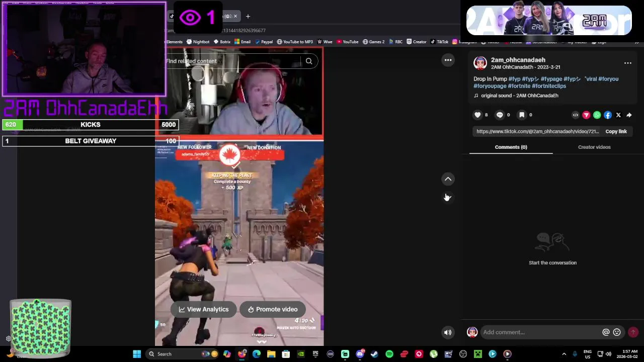Open the three-dot options above the video
This screenshot has width=644, height=362.
(x=448, y=60)
